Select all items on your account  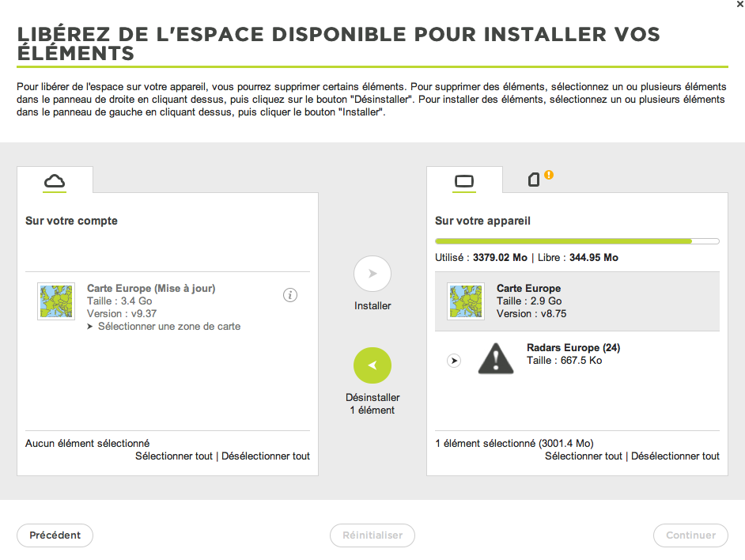pos(174,456)
